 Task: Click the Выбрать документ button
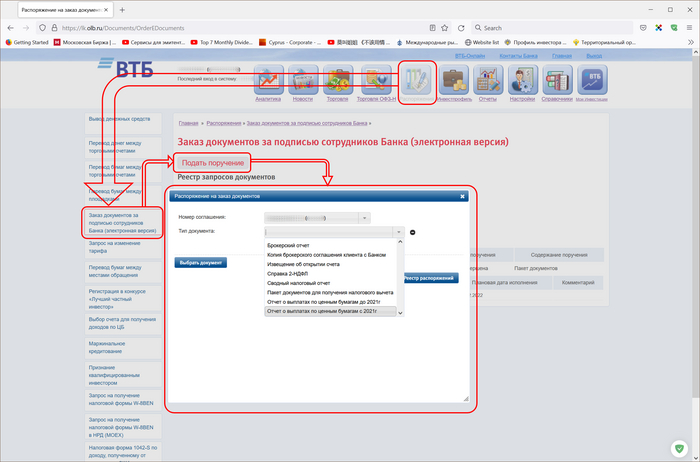pyautogui.click(x=201, y=262)
